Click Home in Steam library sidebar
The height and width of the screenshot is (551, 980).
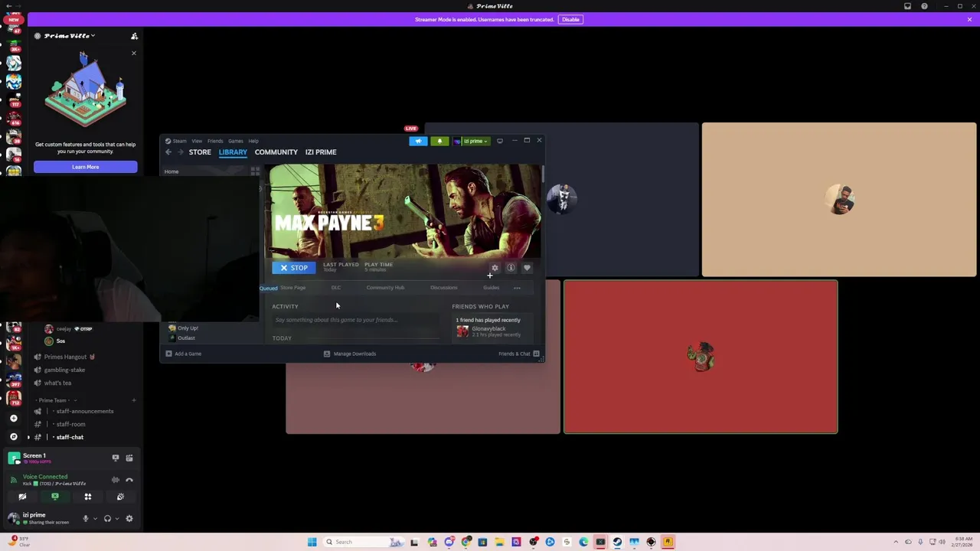(x=171, y=171)
